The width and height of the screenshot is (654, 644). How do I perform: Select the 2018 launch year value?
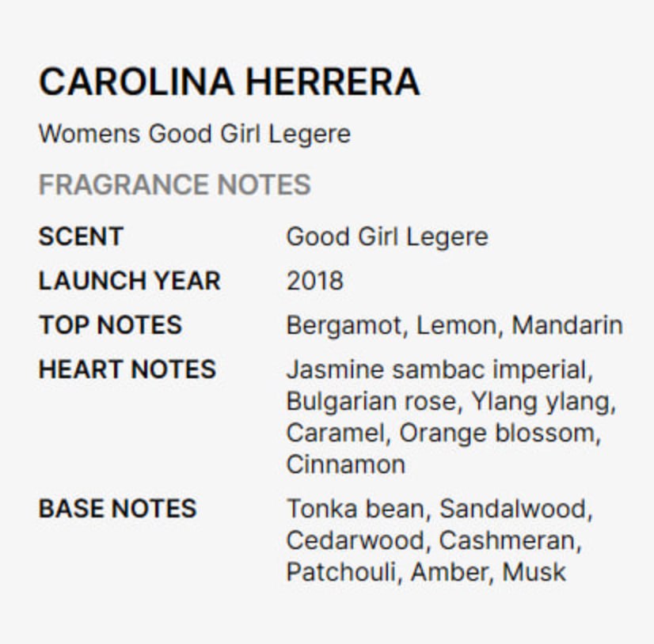pyautogui.click(x=315, y=281)
